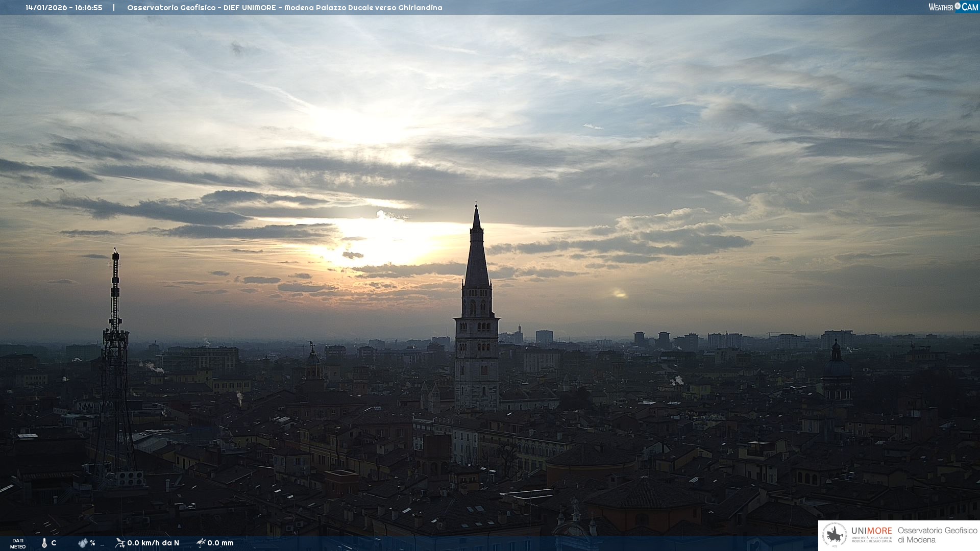Click the DATI METEO label

coord(18,543)
